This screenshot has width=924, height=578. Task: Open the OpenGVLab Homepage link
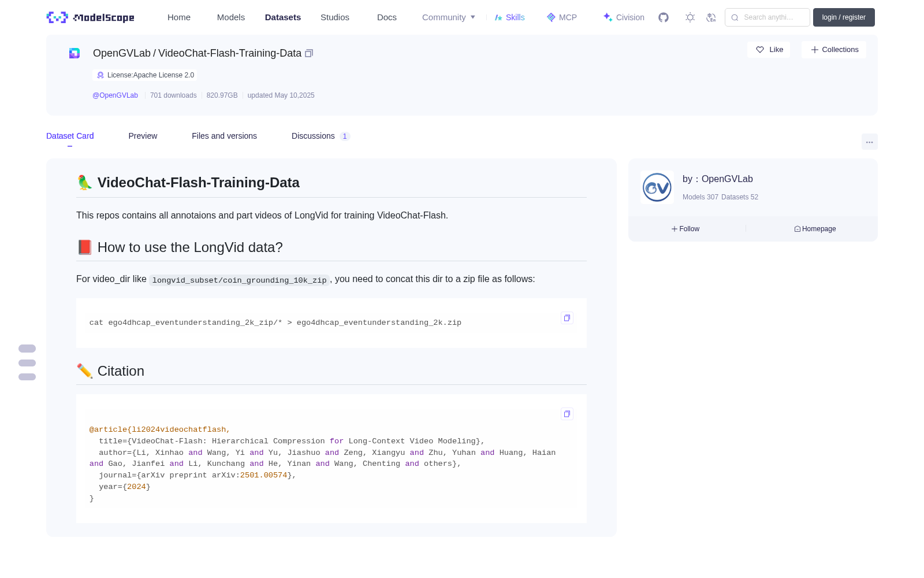point(815,229)
